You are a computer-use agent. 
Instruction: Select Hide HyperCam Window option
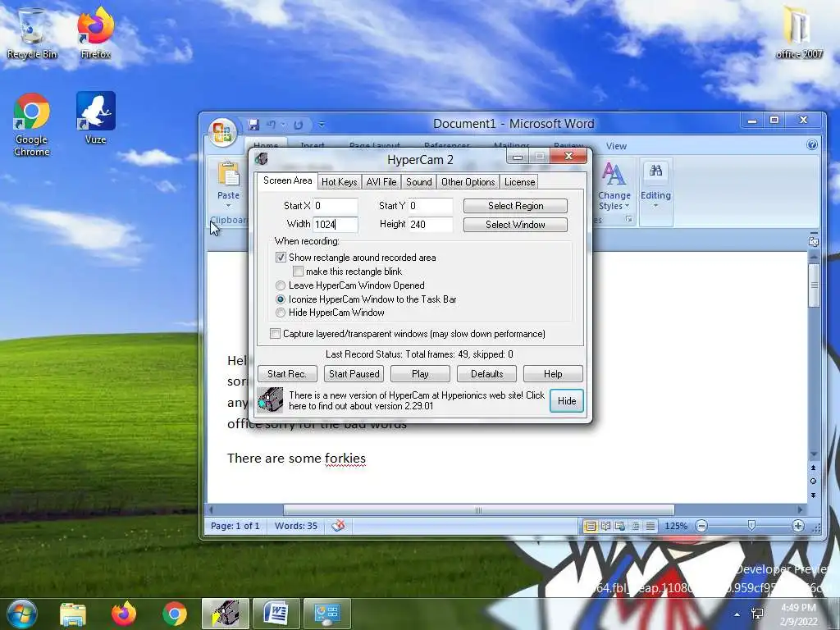click(x=281, y=313)
